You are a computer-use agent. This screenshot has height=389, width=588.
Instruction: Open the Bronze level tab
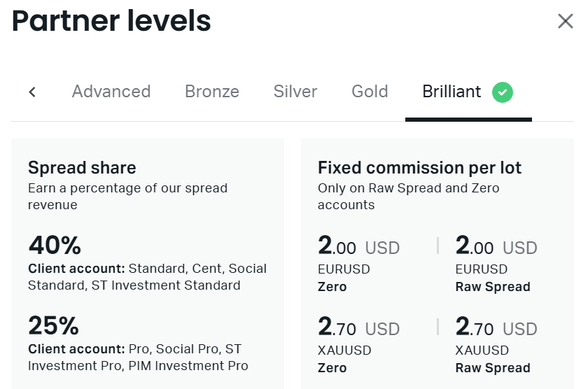212,92
